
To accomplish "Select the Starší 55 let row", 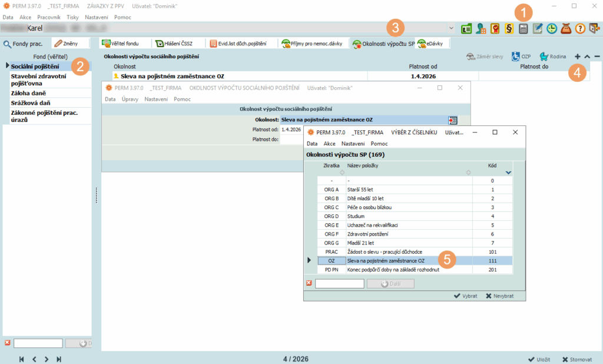I will tap(415, 190).
